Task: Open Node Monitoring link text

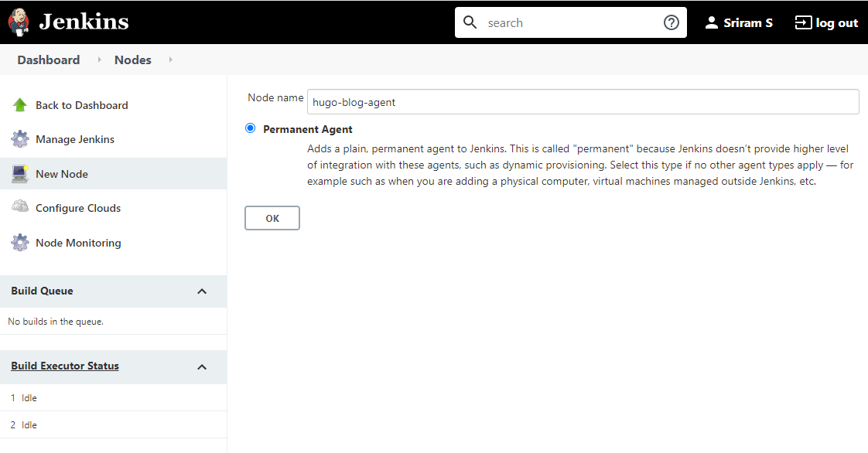Action: coord(79,243)
